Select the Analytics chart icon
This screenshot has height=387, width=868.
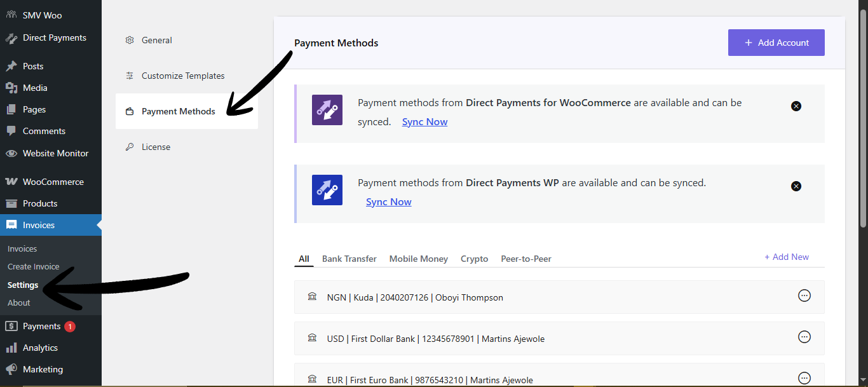click(11, 348)
